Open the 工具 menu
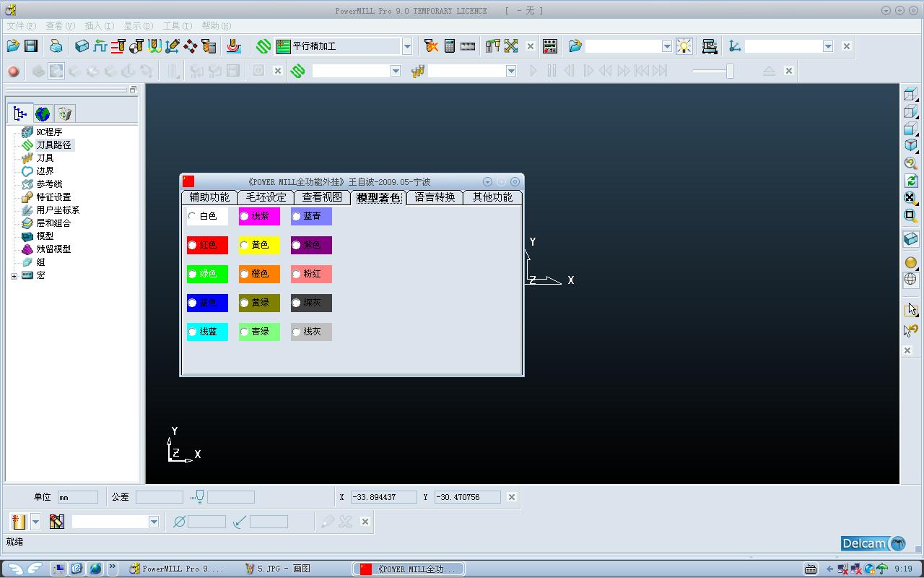924x578 pixels. point(177,26)
